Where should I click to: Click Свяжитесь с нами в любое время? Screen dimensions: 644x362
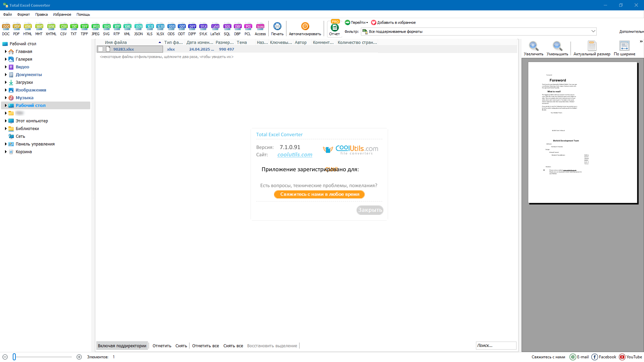point(319,194)
